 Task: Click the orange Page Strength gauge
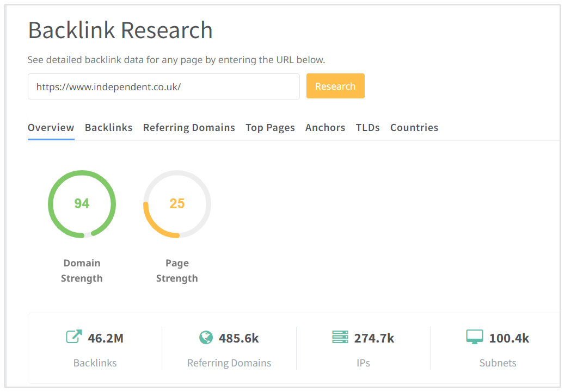click(177, 204)
